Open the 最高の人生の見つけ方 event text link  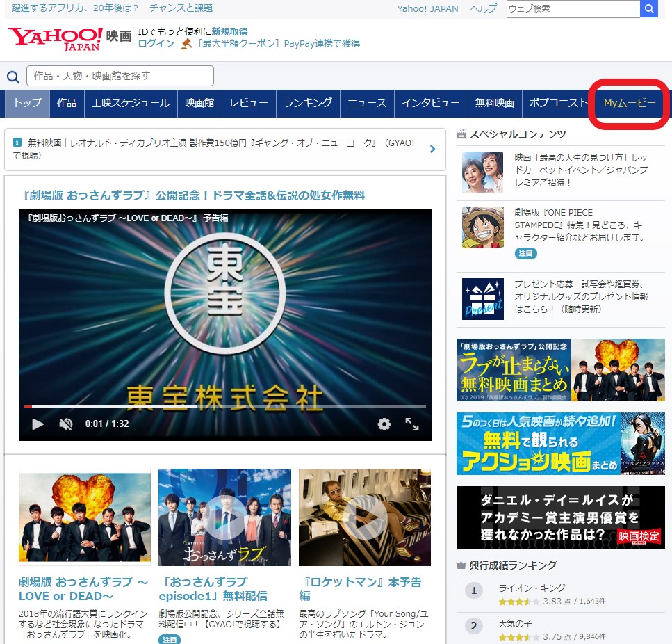pyautogui.click(x=581, y=170)
